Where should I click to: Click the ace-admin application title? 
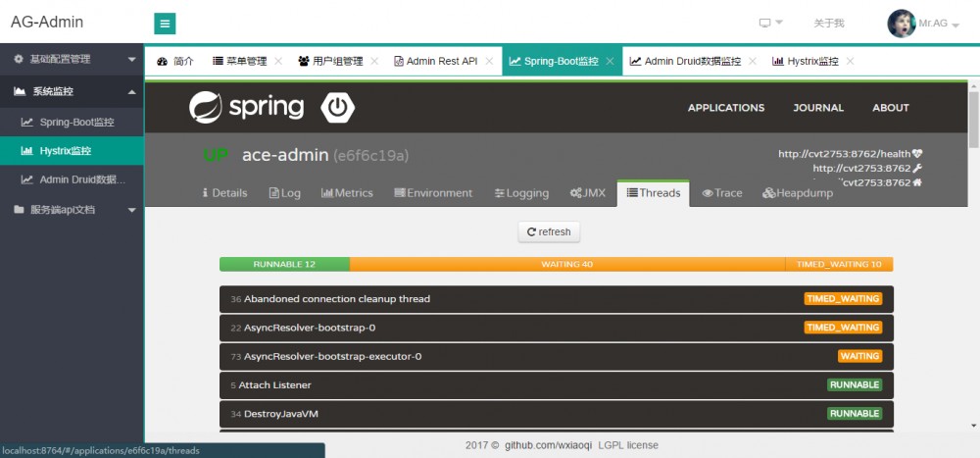coord(285,155)
